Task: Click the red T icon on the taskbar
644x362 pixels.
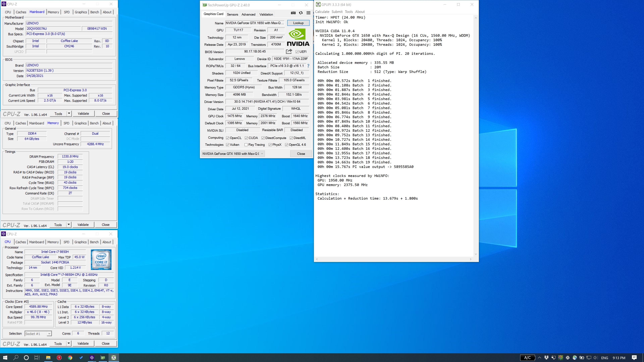Action: pos(59,357)
